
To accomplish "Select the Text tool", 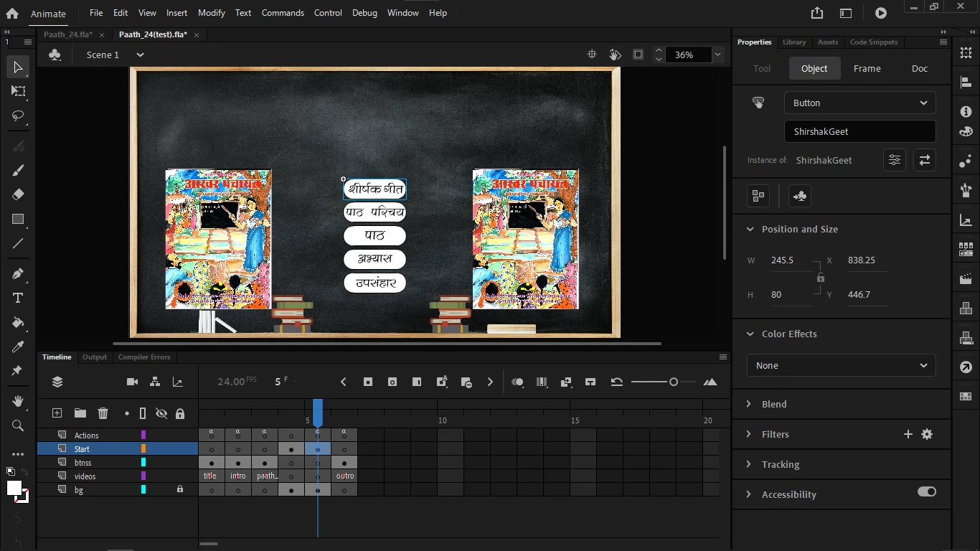I will coord(18,298).
